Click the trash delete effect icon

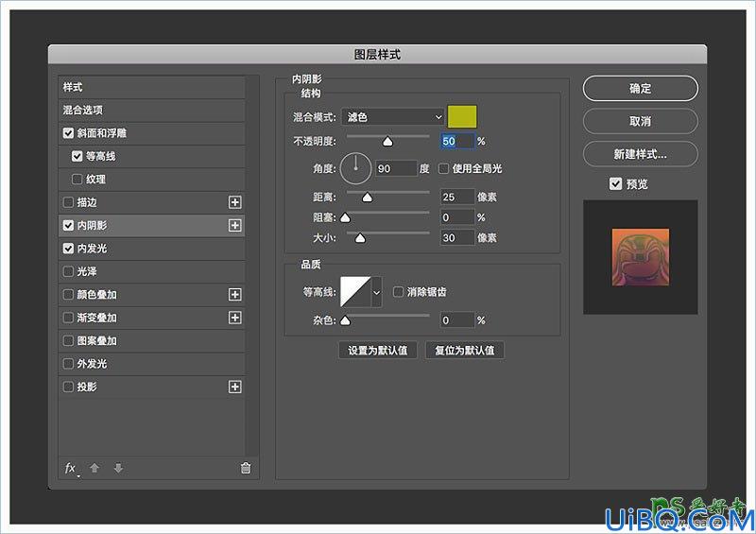246,468
